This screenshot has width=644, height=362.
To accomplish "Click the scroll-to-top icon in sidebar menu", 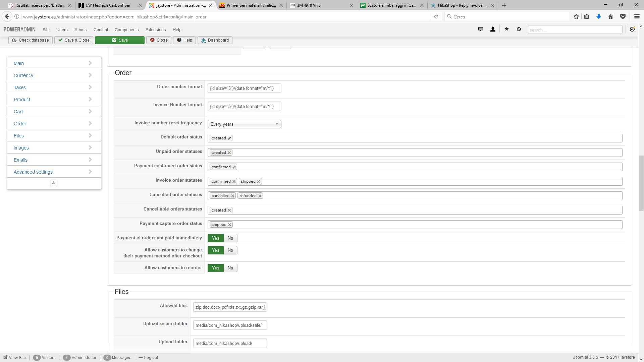I will point(53,183).
